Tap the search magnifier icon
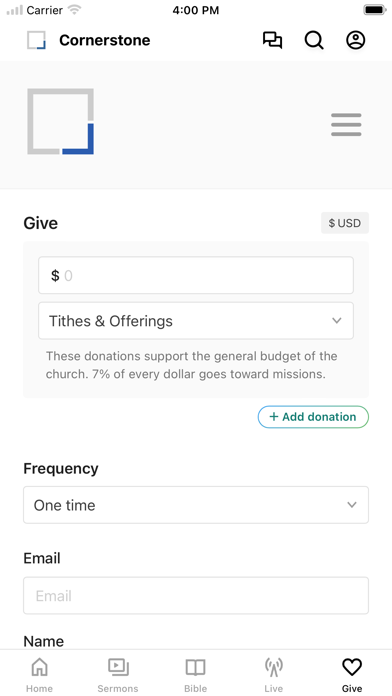Image resolution: width=392 pixels, height=696 pixels. pos(314,40)
